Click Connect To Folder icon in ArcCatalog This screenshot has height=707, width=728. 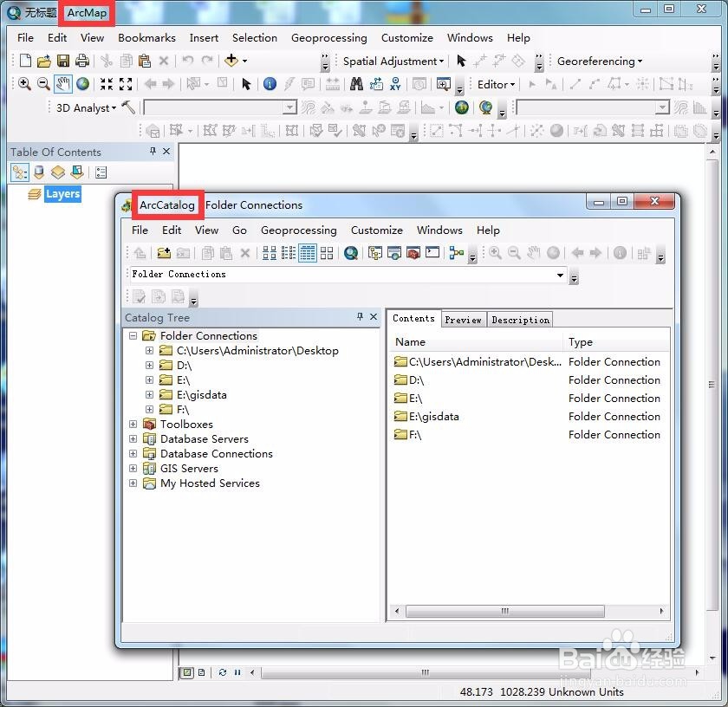tap(164, 253)
